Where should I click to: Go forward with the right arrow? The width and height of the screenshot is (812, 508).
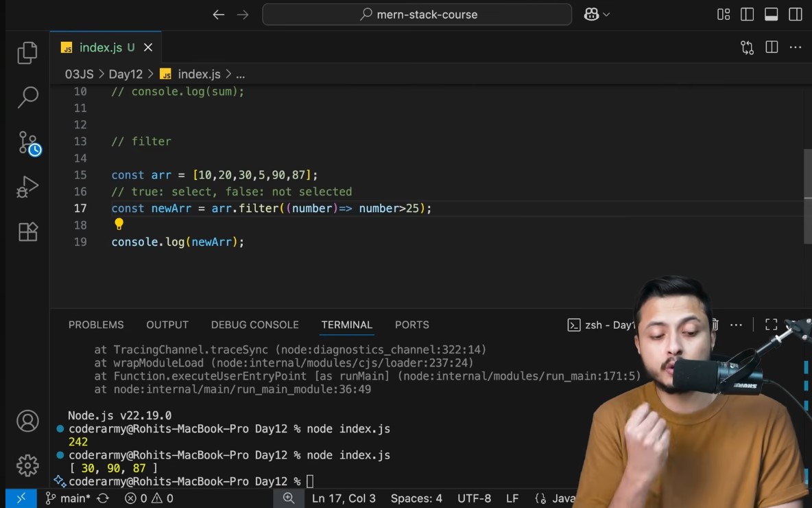coord(242,14)
